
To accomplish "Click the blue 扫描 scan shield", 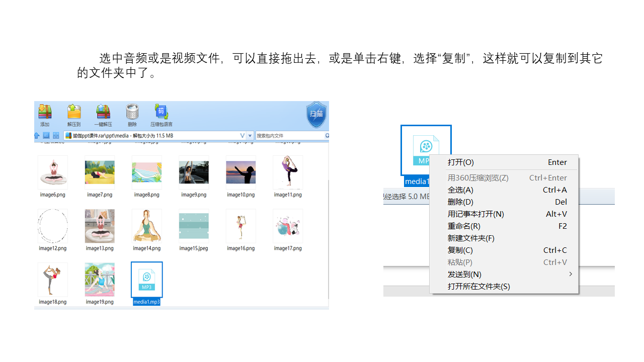I will (316, 114).
